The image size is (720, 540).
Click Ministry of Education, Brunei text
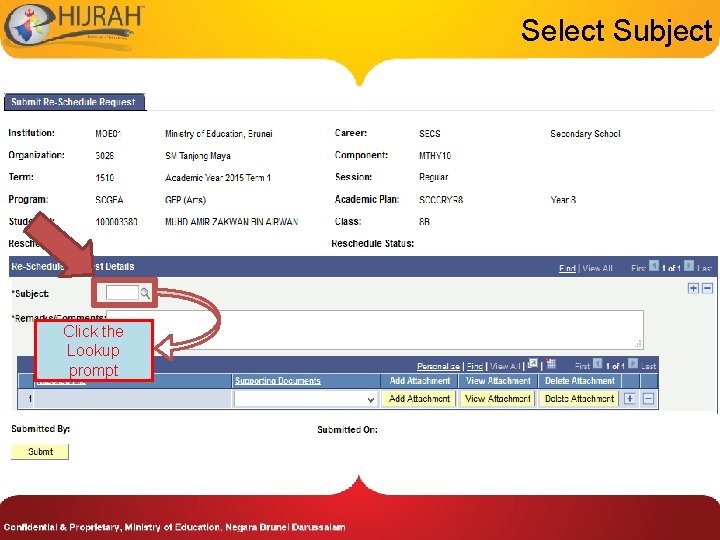pos(219,134)
